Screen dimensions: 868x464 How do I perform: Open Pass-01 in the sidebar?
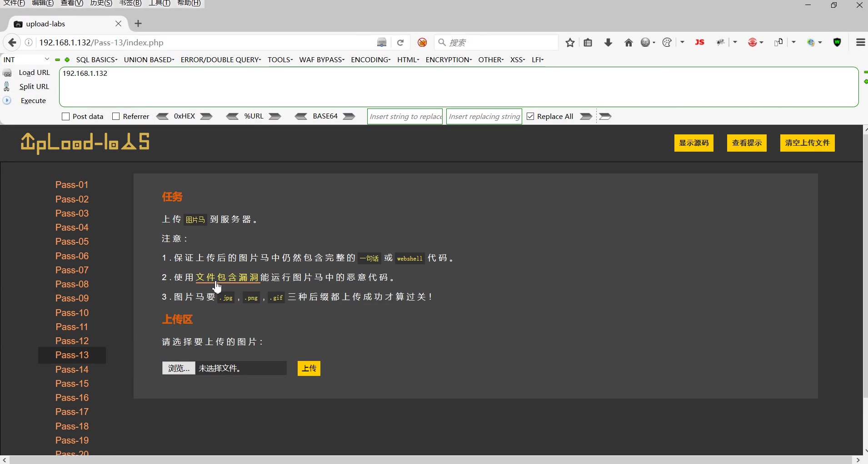(72, 185)
